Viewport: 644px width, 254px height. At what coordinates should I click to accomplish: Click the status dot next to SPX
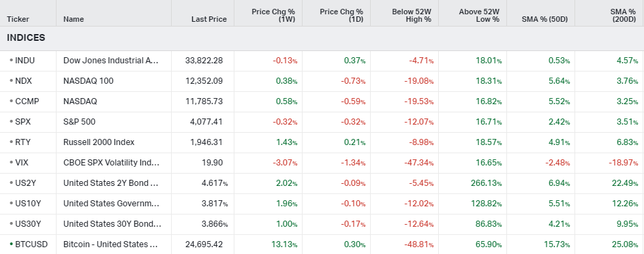pos(11,122)
